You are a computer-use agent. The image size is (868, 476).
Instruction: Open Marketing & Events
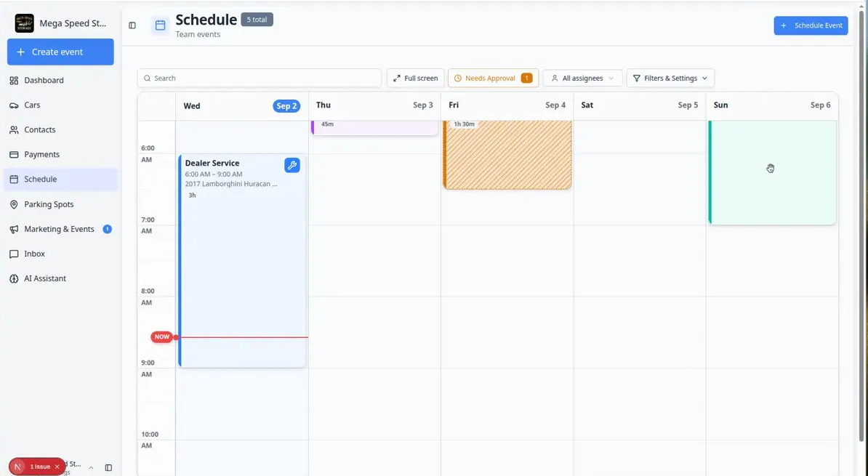click(60, 229)
